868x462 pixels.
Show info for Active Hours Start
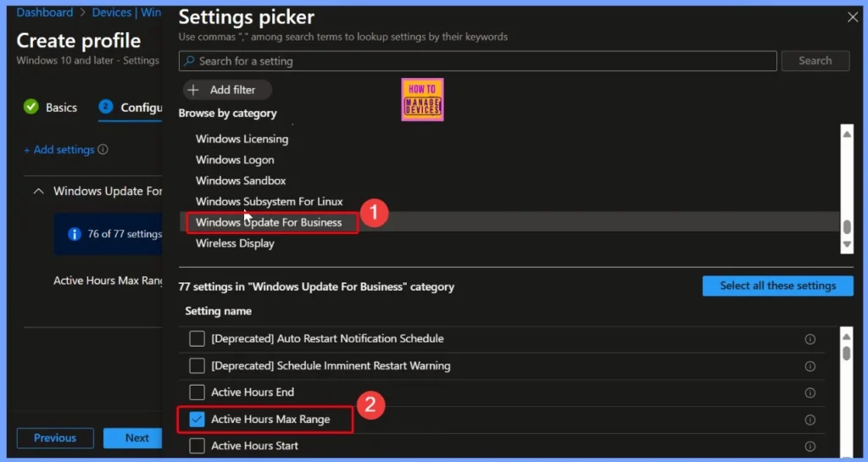[x=810, y=447]
